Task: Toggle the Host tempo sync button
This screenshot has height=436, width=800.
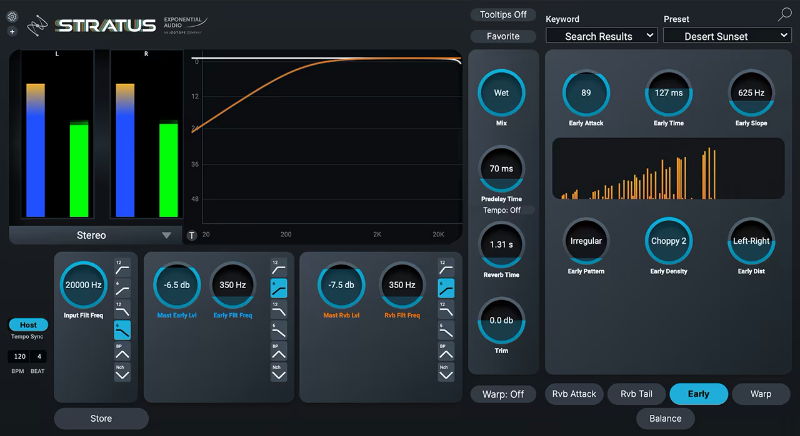Action: click(x=28, y=325)
